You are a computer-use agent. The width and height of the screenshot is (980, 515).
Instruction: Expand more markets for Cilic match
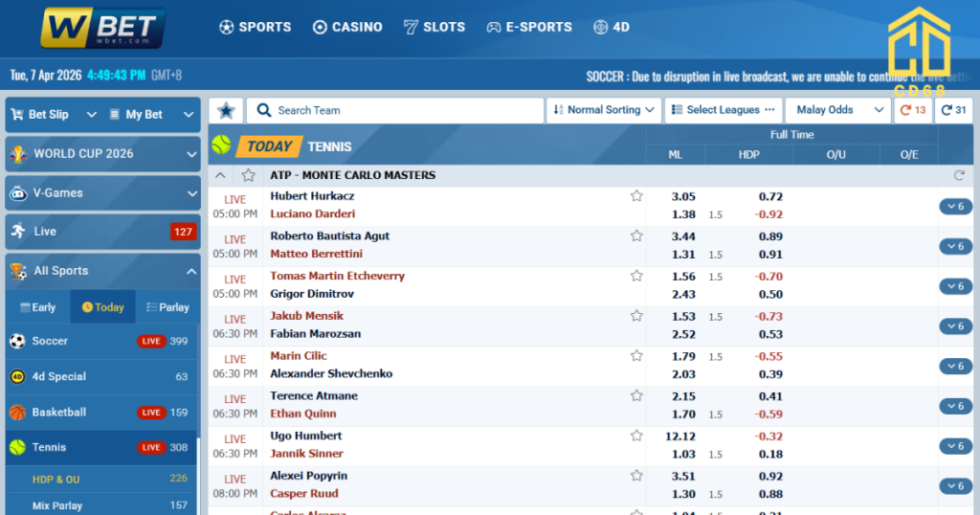click(x=955, y=366)
